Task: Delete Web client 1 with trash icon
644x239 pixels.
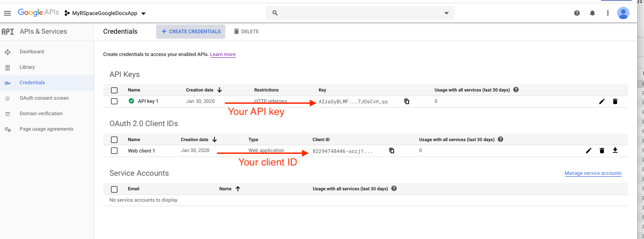Action: pos(602,151)
